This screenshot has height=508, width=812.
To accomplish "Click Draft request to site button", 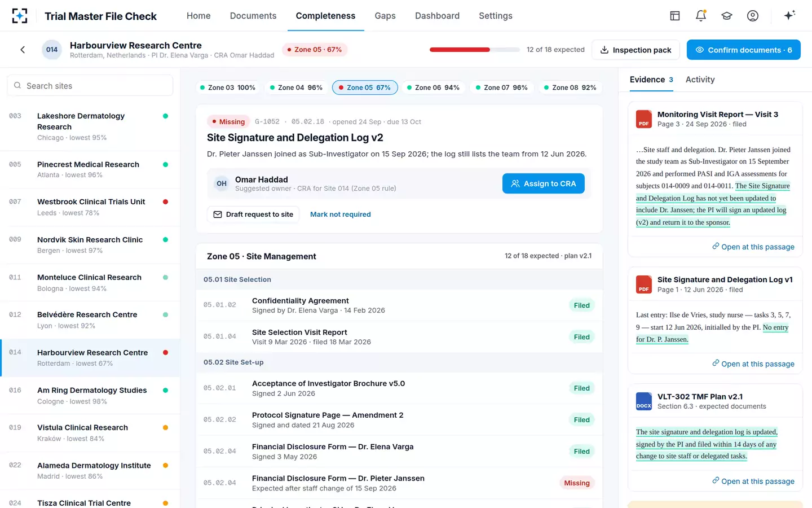I will (x=253, y=214).
